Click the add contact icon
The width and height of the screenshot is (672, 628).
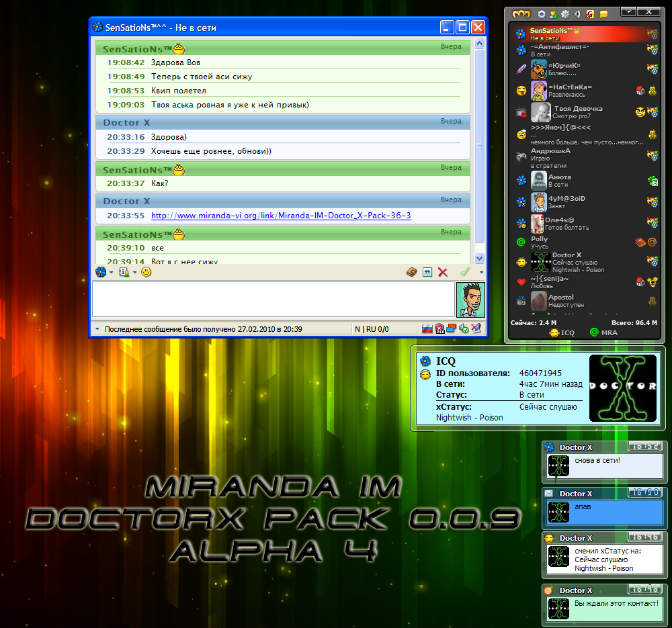pyautogui.click(x=553, y=13)
